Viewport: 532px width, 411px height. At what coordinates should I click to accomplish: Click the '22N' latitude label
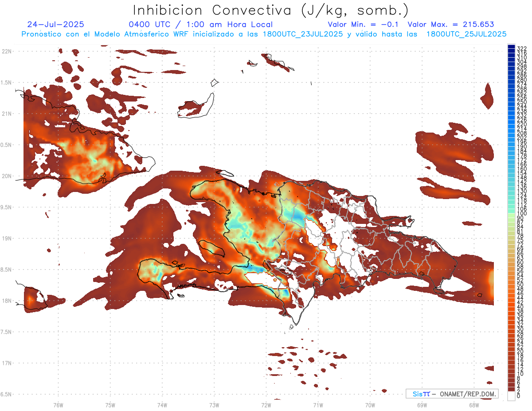tap(6, 51)
